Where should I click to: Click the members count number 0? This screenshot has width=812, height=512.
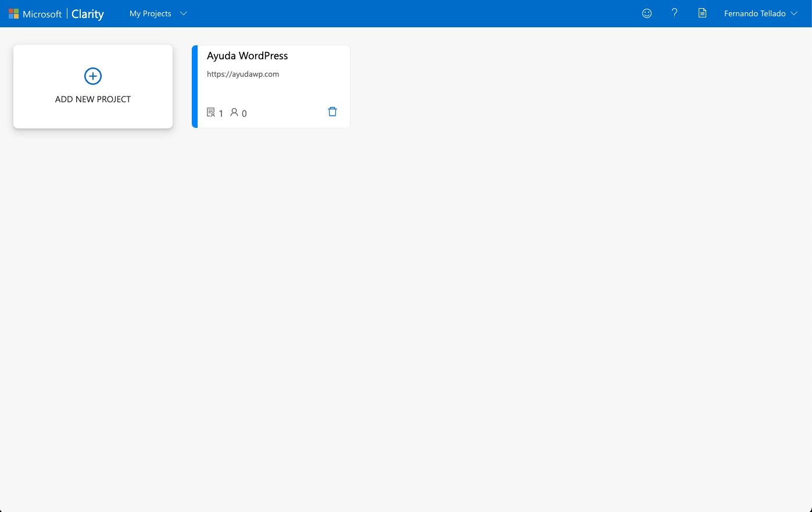[244, 113]
